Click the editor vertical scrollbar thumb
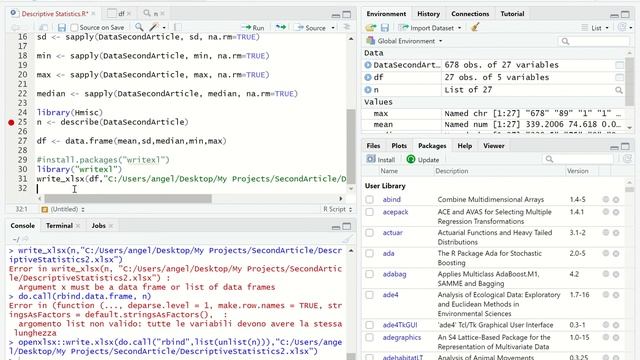 [351, 147]
